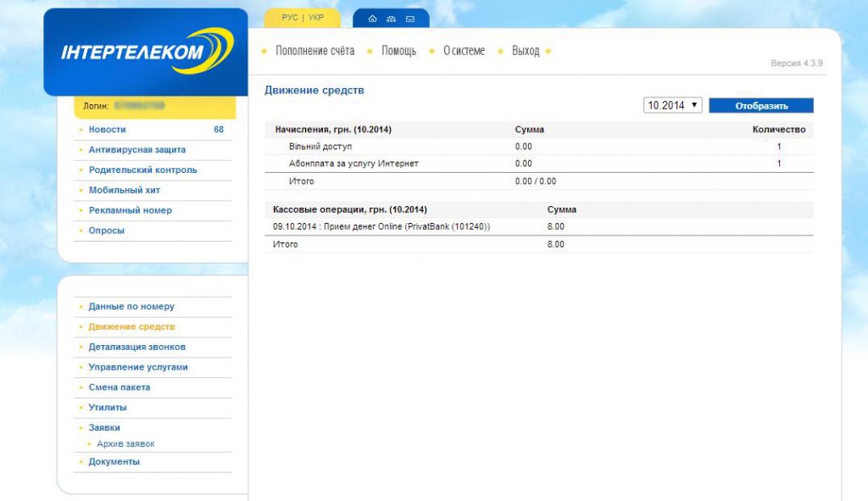
Task: Open the sitemap icon in top bar
Action: (391, 19)
